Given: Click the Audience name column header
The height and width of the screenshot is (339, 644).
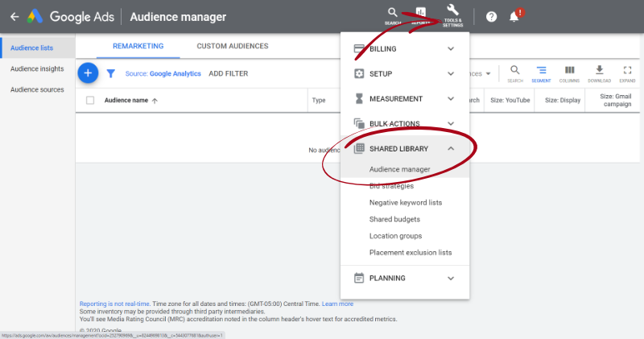Looking at the screenshot, I should (x=126, y=101).
